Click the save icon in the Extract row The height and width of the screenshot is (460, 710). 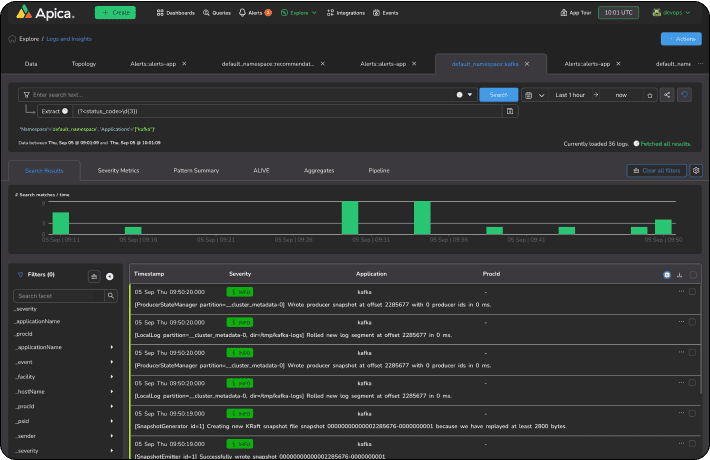pos(511,111)
